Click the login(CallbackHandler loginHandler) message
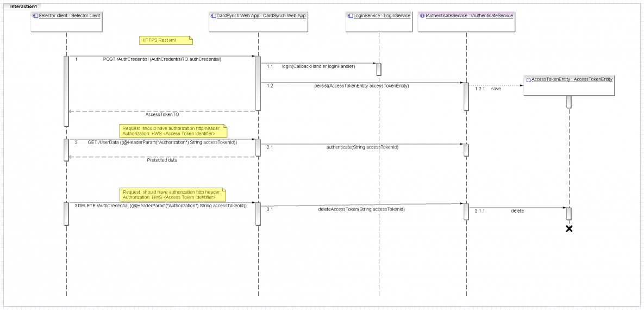644x310 pixels. point(318,66)
